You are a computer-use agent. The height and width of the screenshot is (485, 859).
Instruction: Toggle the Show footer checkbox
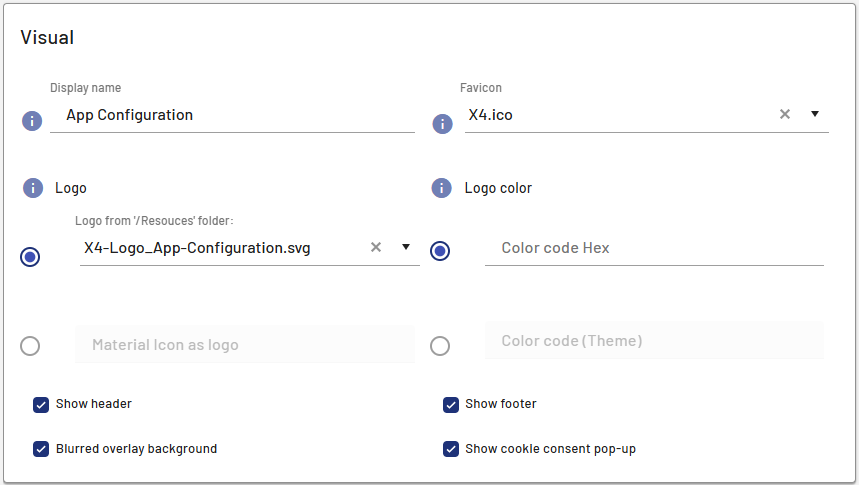tap(451, 404)
